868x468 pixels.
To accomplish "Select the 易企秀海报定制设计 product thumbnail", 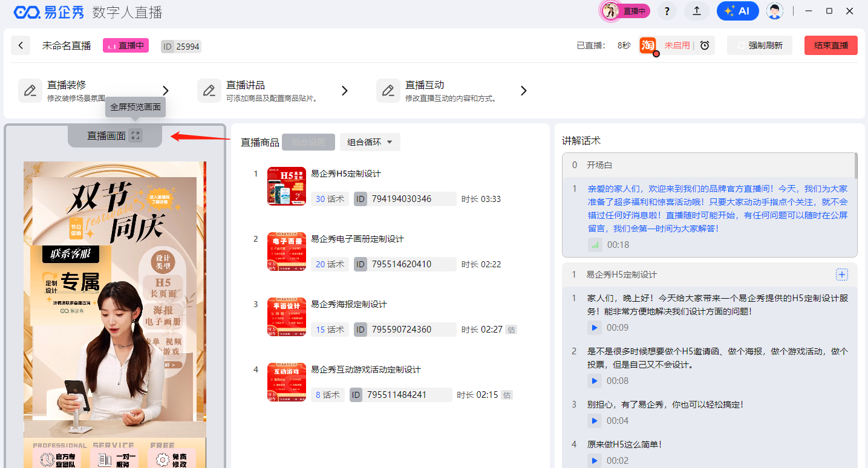I will pyautogui.click(x=287, y=317).
